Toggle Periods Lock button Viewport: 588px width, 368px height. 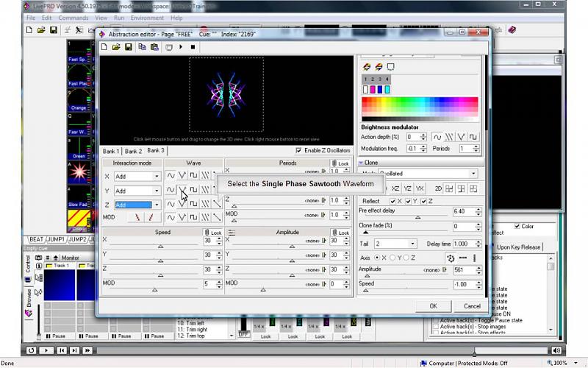click(x=340, y=163)
